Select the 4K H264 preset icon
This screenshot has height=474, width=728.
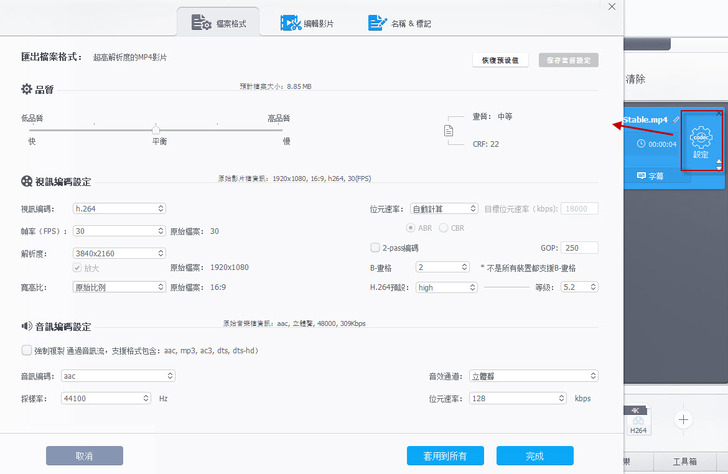[639, 420]
